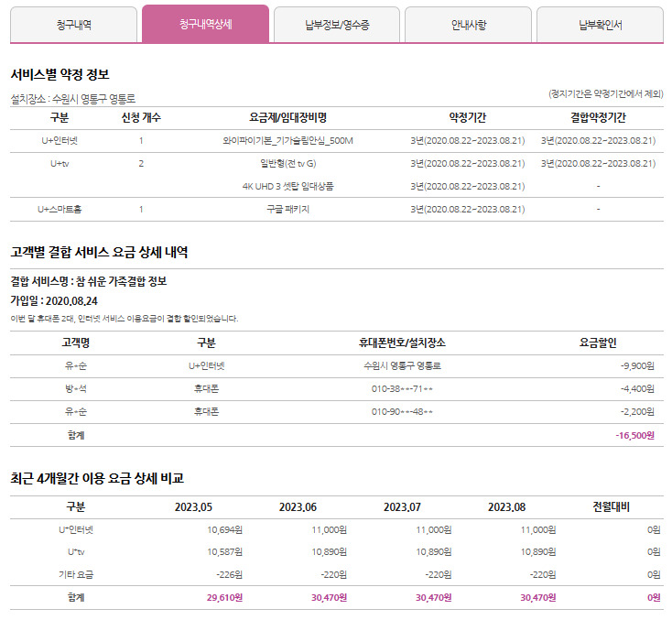Click the 요금제/임대장비명 column header
The height and width of the screenshot is (620, 672).
tap(287, 118)
